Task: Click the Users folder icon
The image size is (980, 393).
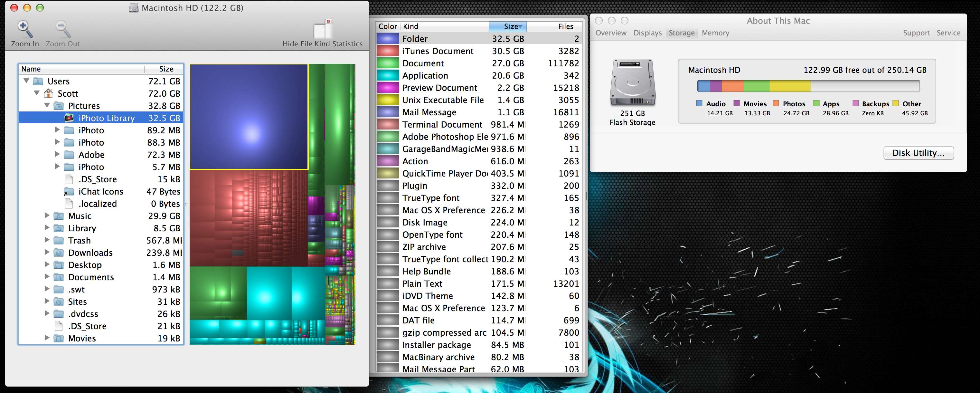Action: pos(38,81)
